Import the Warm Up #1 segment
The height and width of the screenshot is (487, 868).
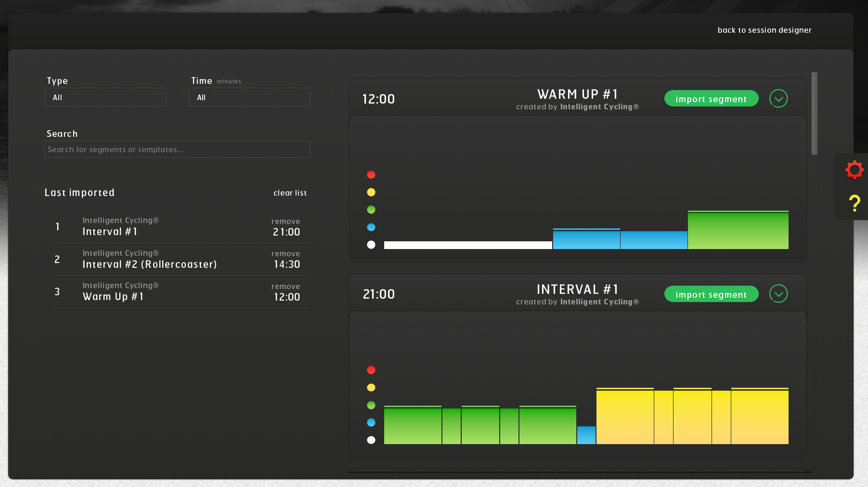711,99
